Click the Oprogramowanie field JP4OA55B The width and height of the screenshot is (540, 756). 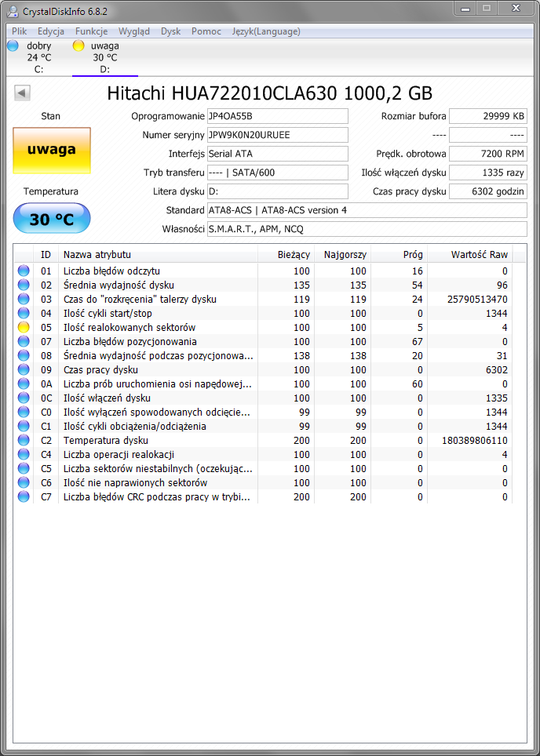click(x=278, y=116)
